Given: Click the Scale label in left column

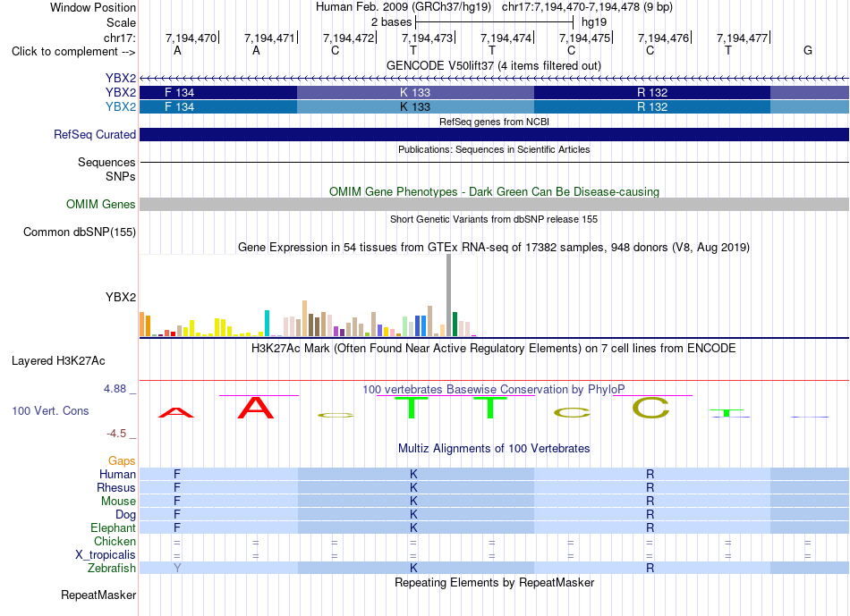Looking at the screenshot, I should click(x=121, y=22).
